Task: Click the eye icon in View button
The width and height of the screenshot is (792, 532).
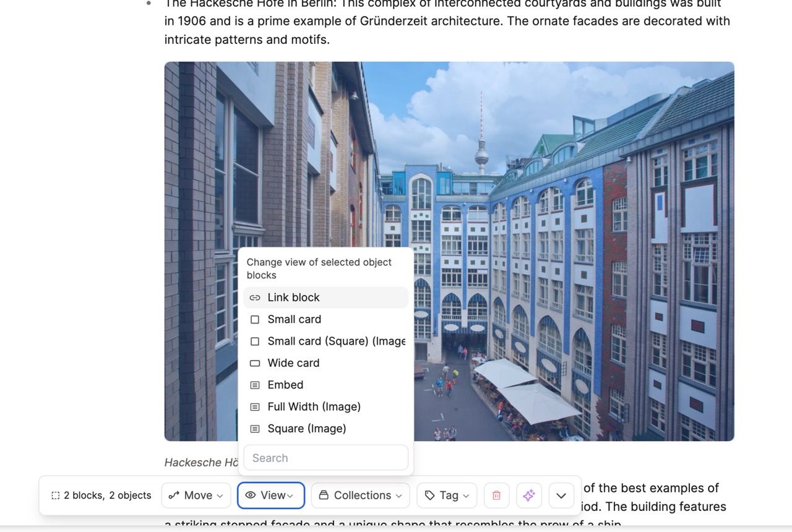Action: [x=251, y=496]
